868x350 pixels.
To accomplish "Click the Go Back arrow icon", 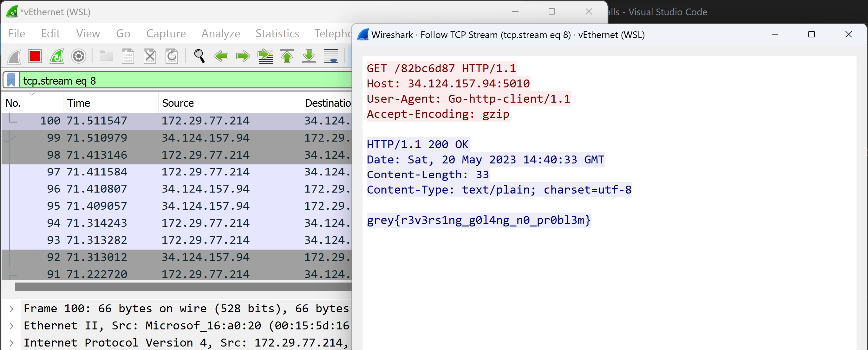I will click(x=221, y=56).
